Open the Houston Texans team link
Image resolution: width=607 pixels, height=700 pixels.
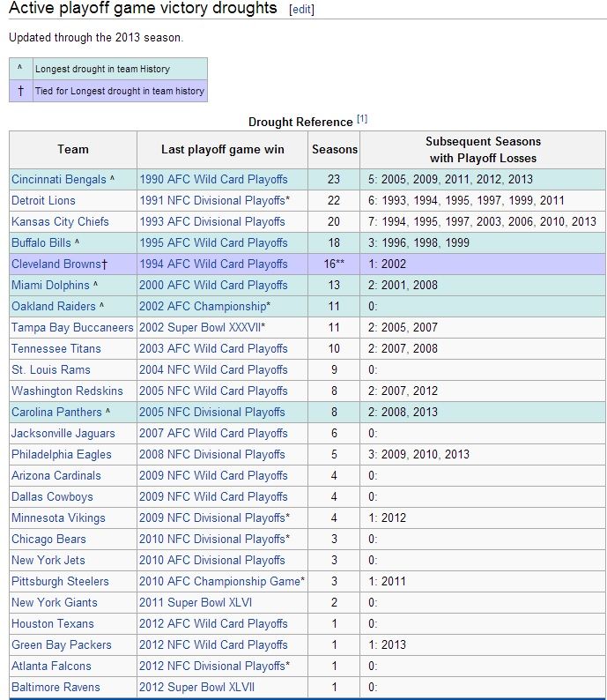(53, 623)
